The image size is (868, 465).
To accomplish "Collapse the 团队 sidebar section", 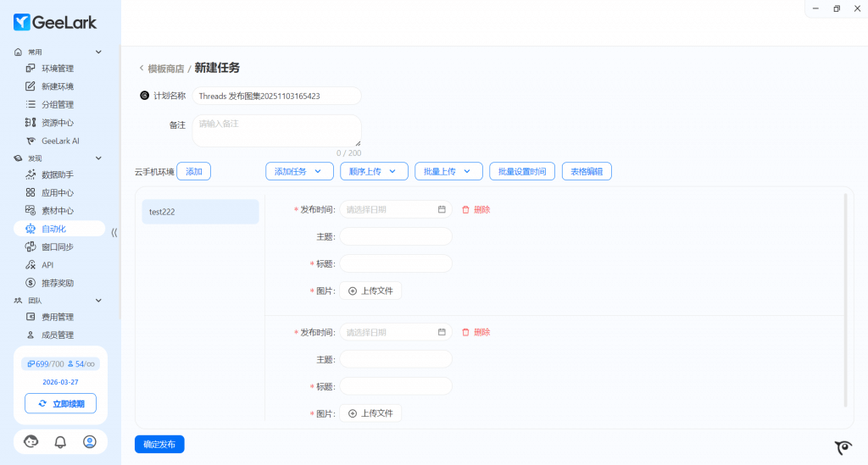I will [x=98, y=300].
